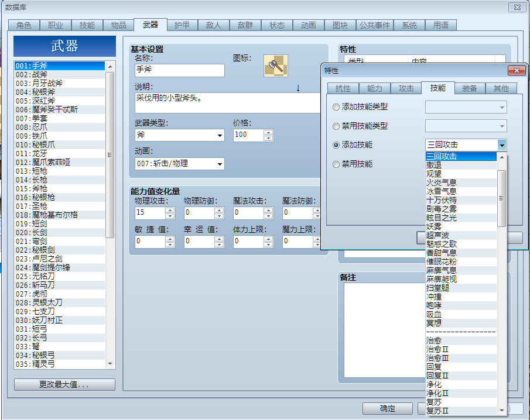Collapse the 三回攻击 skill combo box
The image size is (530, 420).
pos(502,145)
